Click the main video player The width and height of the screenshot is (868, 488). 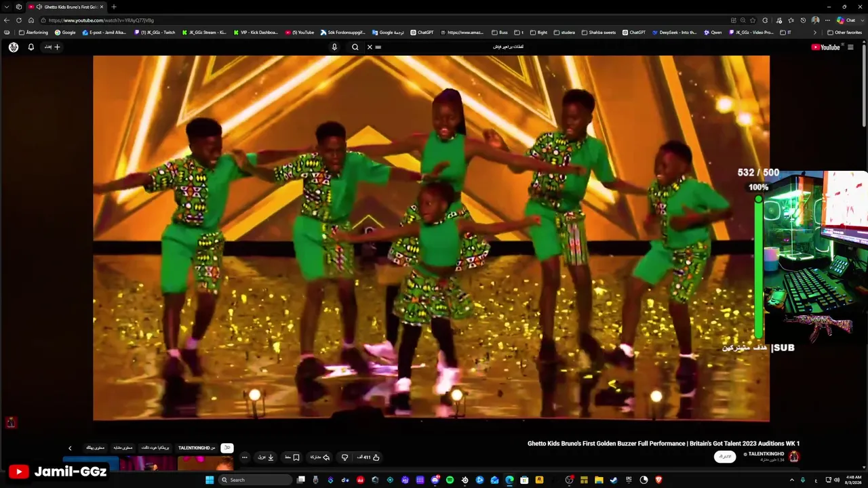(431, 239)
